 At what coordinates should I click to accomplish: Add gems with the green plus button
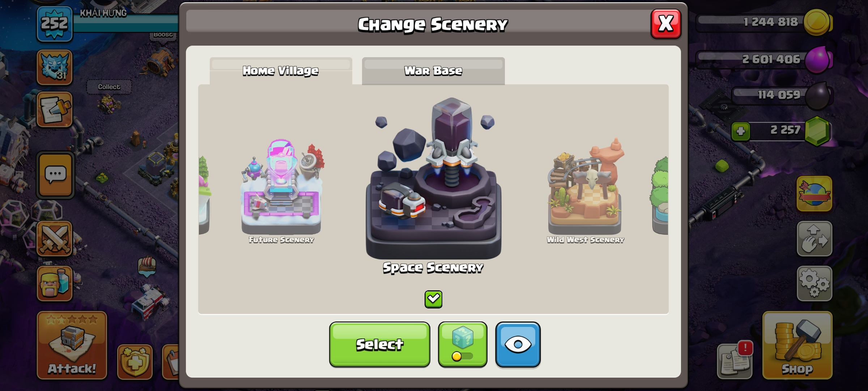[741, 131]
